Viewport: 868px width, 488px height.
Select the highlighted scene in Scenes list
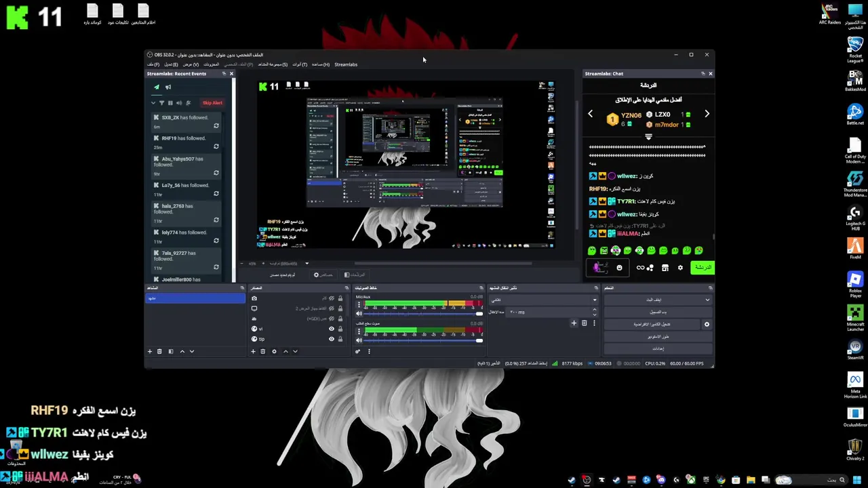coord(195,298)
